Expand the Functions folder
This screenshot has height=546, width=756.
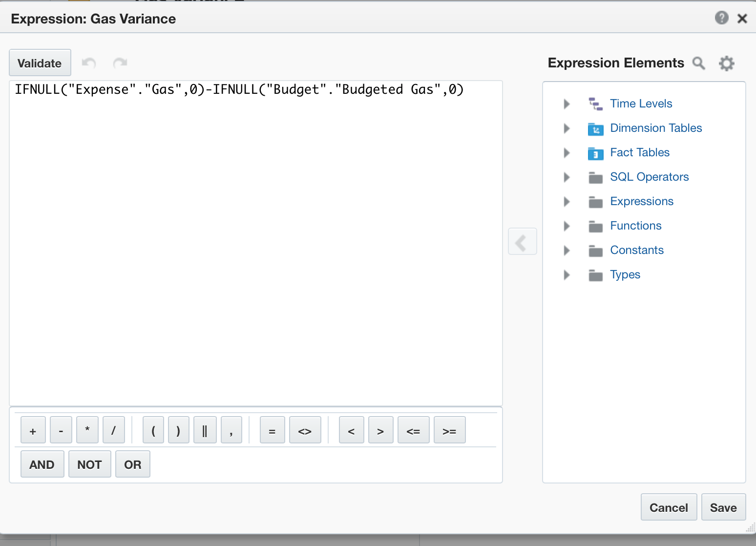pos(567,226)
